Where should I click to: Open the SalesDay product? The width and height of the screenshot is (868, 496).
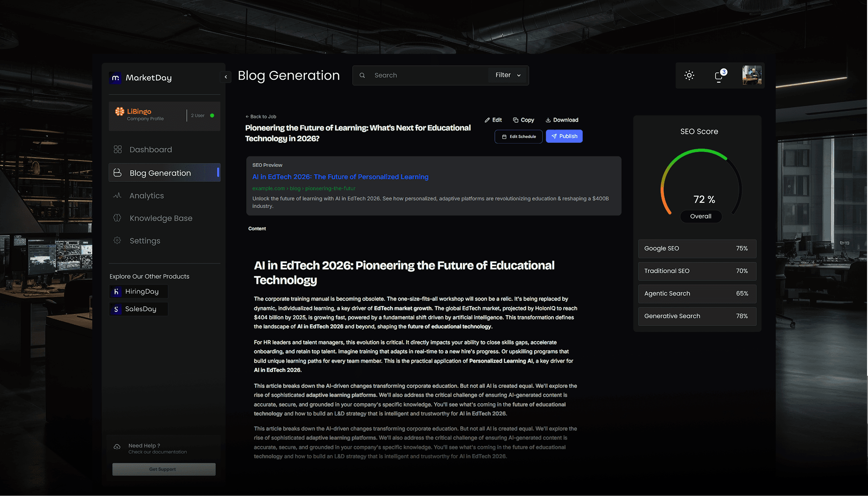(138, 309)
